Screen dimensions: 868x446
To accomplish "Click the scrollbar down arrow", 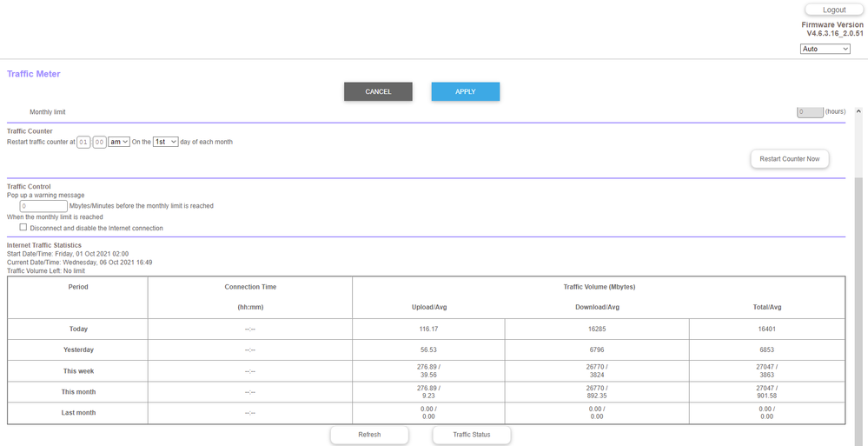I will click(858, 441).
